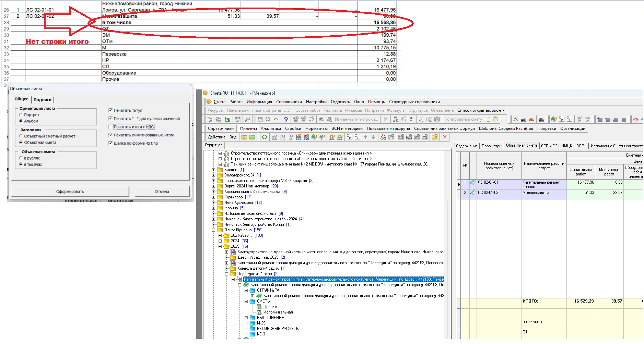This screenshot has height=344, width=644.
Task: Collapse the 'СМЕТЫ' node
Action: coord(246,301)
